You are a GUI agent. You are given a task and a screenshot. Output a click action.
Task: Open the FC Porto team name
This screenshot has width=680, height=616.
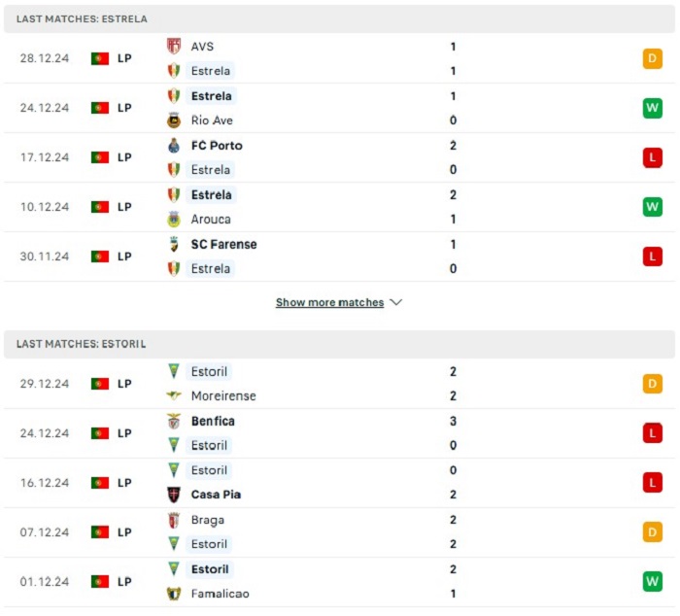(217, 146)
